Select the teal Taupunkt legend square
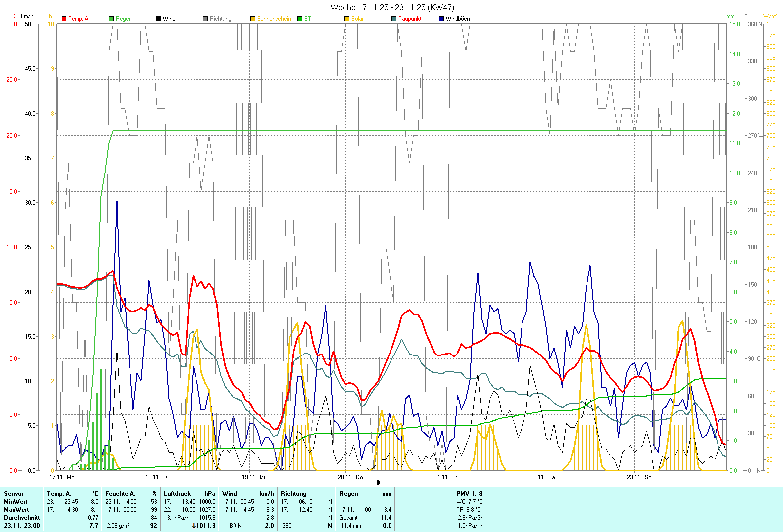The height and width of the screenshot is (532, 783). [394, 19]
